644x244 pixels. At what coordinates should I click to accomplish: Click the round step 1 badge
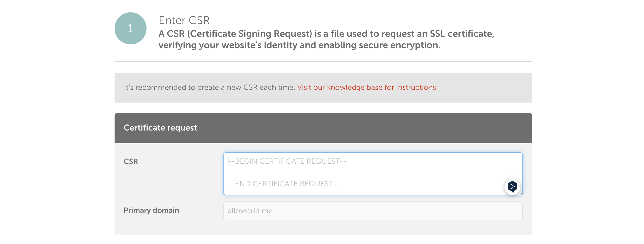pyautogui.click(x=130, y=28)
